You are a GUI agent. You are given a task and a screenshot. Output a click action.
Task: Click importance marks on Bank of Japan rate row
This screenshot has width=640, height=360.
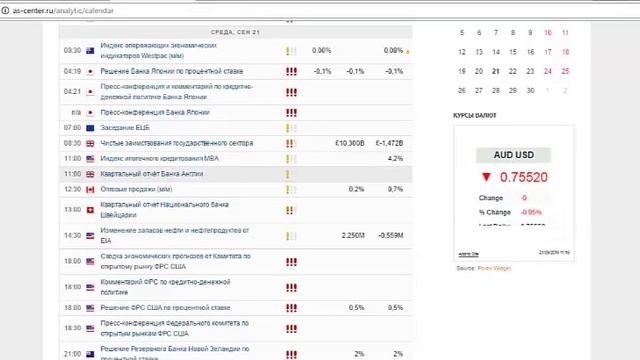(291, 71)
